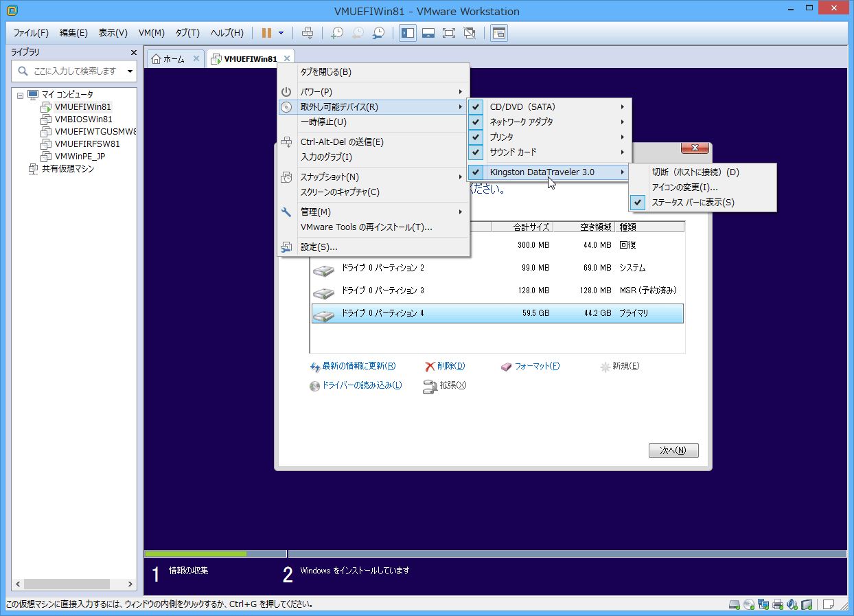Viewport: 854px width, 616px height.
Task: Click the take snapshot toolbar icon
Action: pyautogui.click(x=337, y=33)
